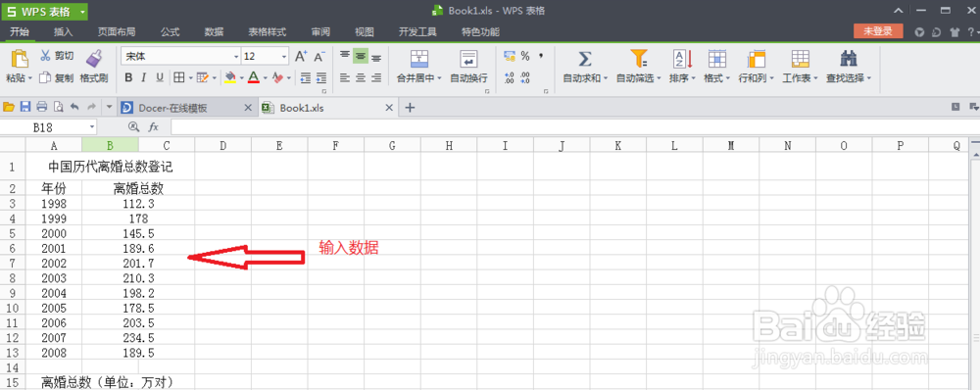Apply currency number format icon

[510, 56]
